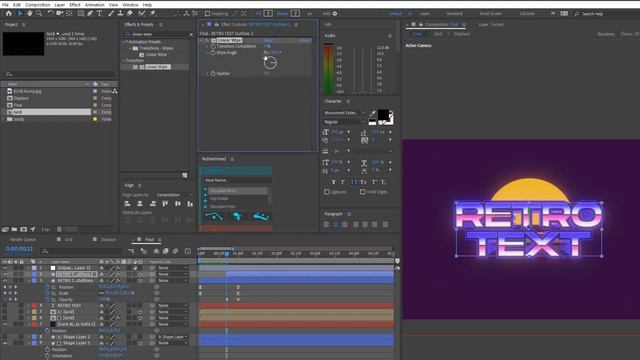This screenshot has height=360, width=640.
Task: Open the font family dropdown
Action: click(345, 113)
